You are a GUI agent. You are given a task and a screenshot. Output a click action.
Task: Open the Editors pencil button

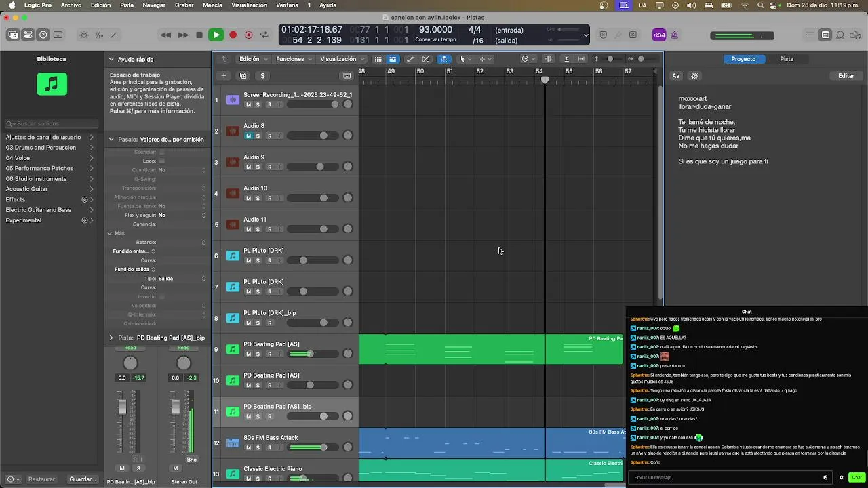114,35
